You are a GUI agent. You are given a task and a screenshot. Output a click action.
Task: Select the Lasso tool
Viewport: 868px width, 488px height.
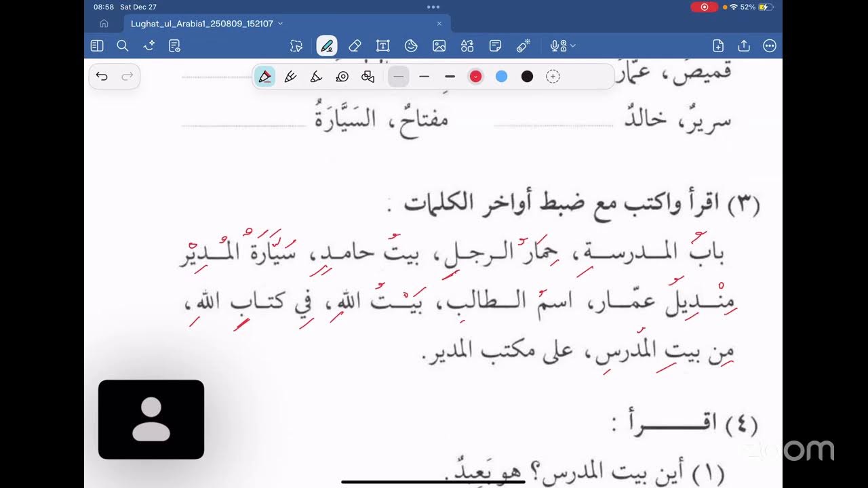(296, 45)
